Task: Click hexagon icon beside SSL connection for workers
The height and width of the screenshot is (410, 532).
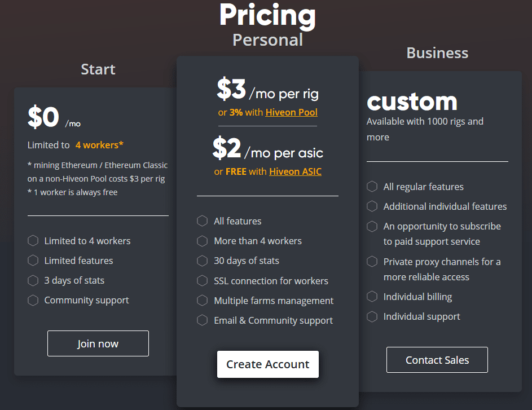Action: pyautogui.click(x=202, y=281)
